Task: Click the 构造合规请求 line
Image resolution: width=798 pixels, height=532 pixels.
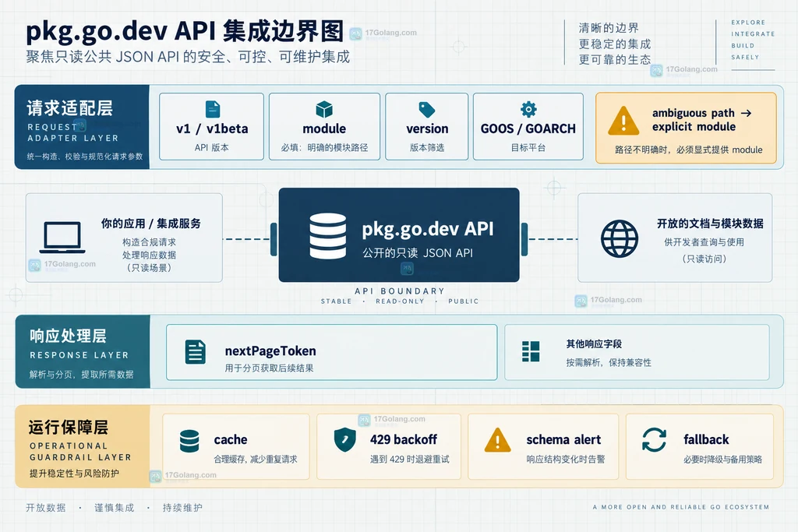Action: click(149, 242)
